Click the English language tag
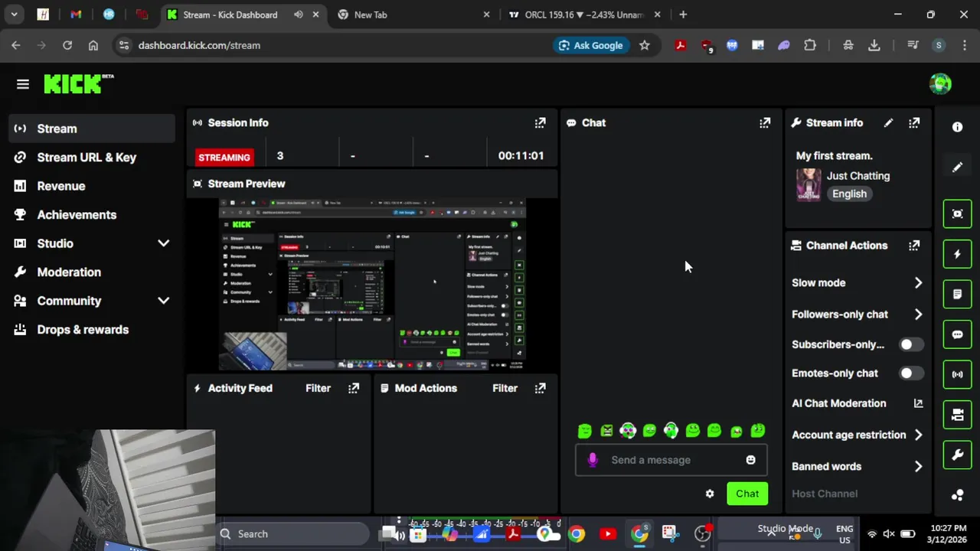980x551 pixels. [x=849, y=194]
